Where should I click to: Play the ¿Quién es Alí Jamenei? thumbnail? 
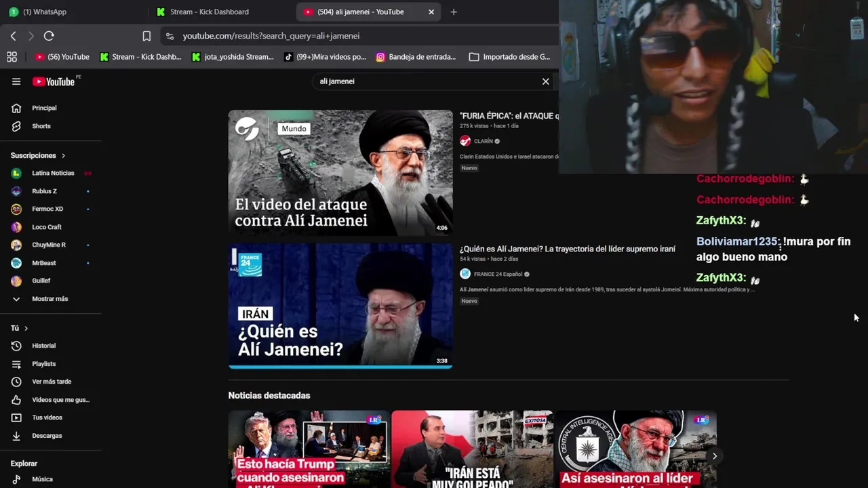(x=340, y=306)
